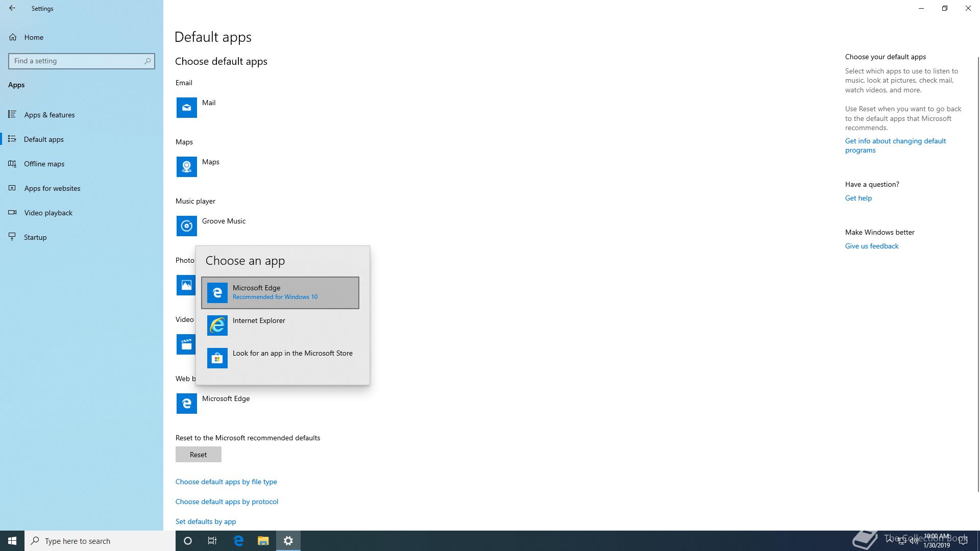980x551 pixels.
Task: Open the Windows Start menu
Action: coord(12,541)
